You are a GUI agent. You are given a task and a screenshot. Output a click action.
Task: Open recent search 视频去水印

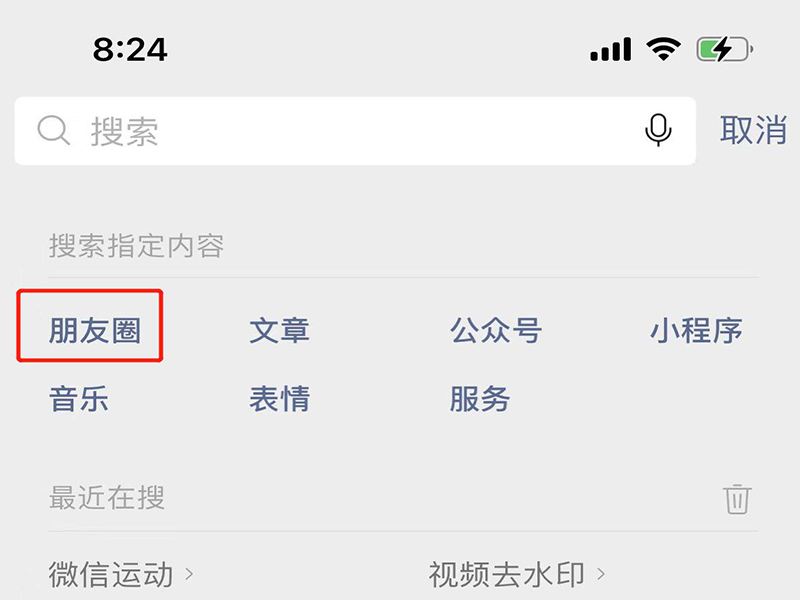[x=507, y=574]
